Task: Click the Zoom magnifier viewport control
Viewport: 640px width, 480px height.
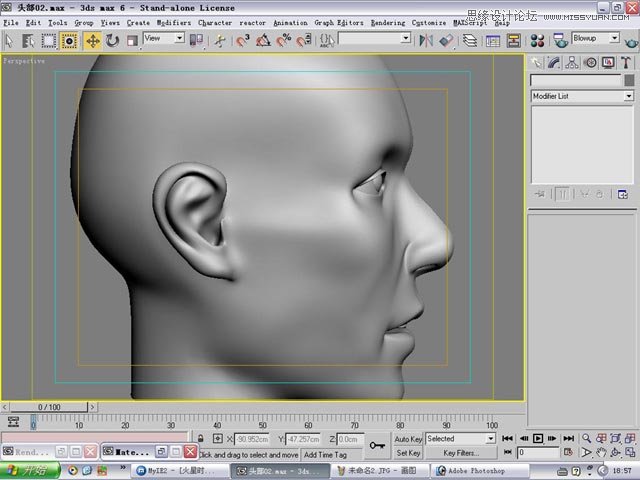Action: pyautogui.click(x=587, y=438)
